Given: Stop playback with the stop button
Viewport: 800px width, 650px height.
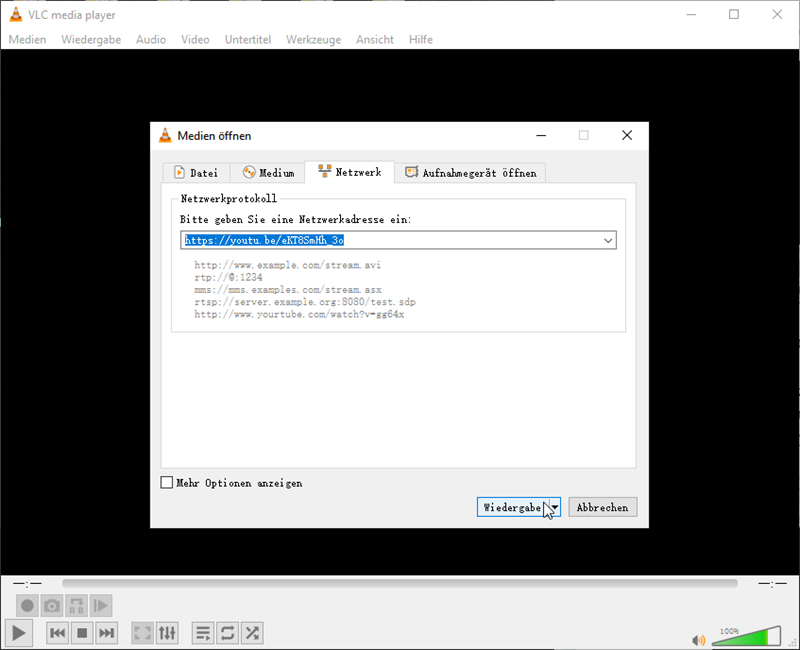Looking at the screenshot, I should [x=82, y=633].
